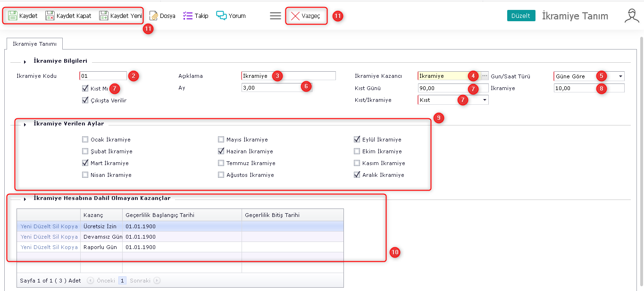
Task: Click the Düzelt mode button
Action: point(521,16)
